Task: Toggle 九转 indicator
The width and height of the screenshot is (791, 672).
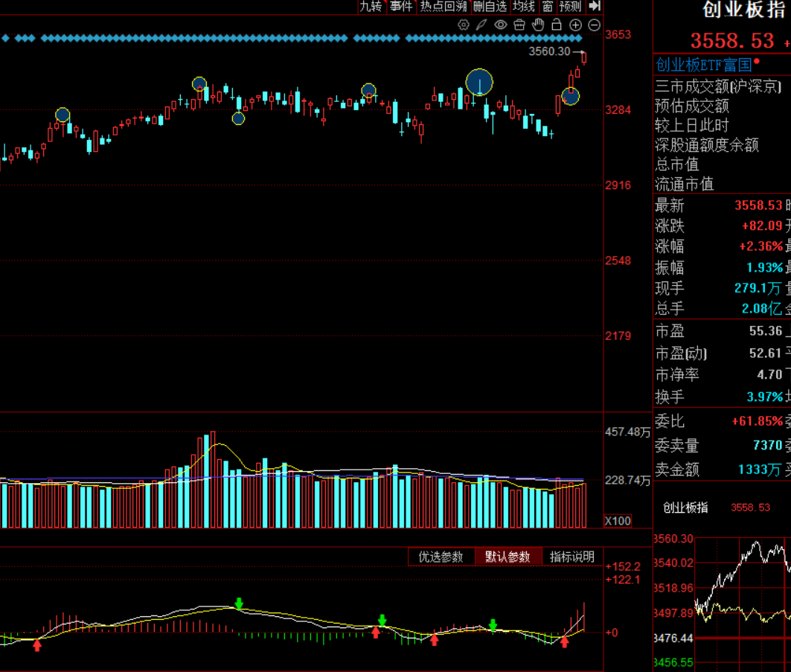Action: [x=371, y=7]
